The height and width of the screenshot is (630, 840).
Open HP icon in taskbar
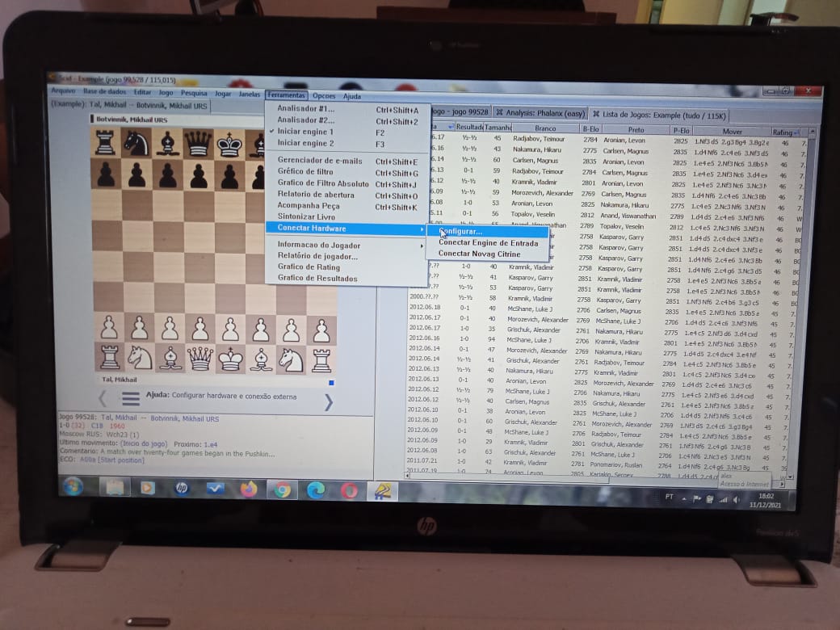pos(182,488)
